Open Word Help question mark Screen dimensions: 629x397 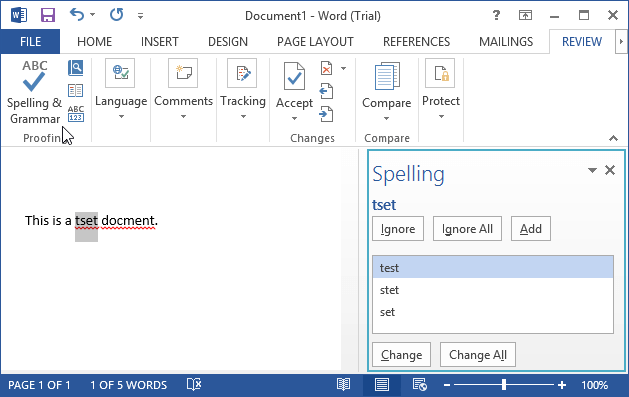tap(496, 15)
